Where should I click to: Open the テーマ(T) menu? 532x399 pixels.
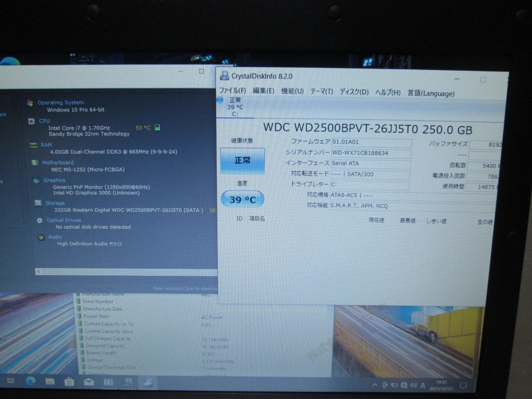click(322, 91)
